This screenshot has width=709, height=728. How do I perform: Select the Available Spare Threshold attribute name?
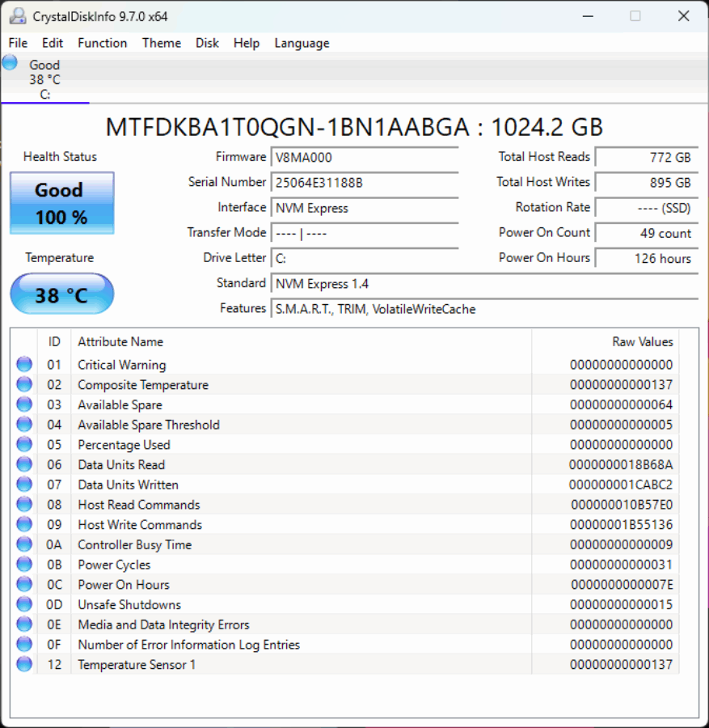coord(149,425)
